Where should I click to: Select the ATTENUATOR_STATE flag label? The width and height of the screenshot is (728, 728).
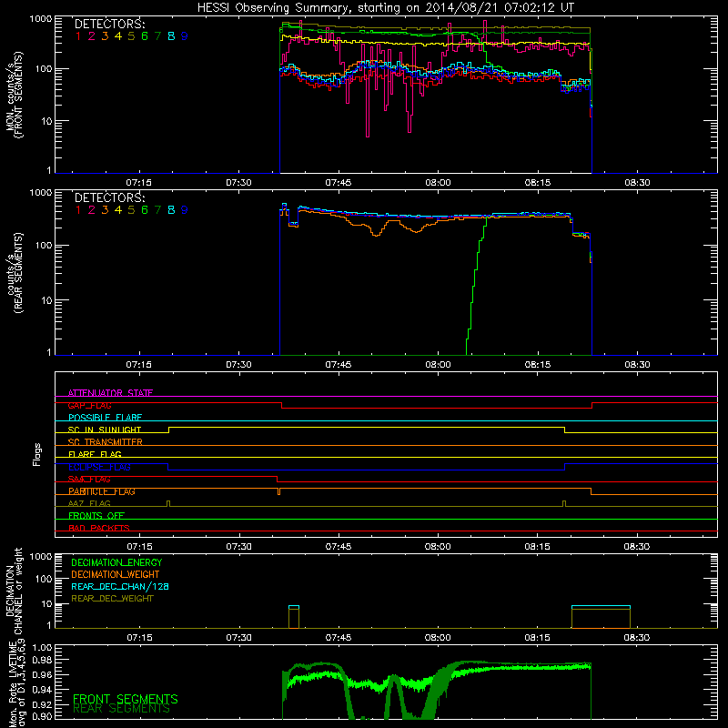pyautogui.click(x=110, y=393)
